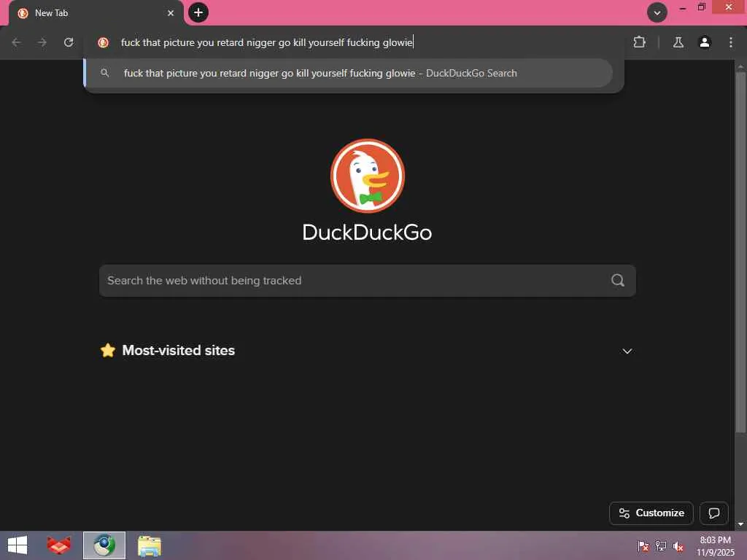Open a new tab with the plus button
The image size is (747, 560).
(198, 12)
